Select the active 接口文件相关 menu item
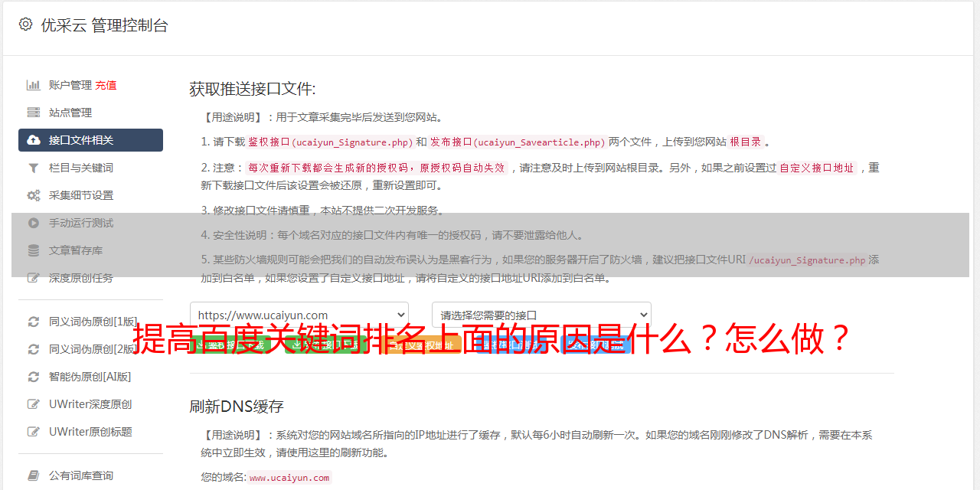The height and width of the screenshot is (490, 980). point(90,140)
